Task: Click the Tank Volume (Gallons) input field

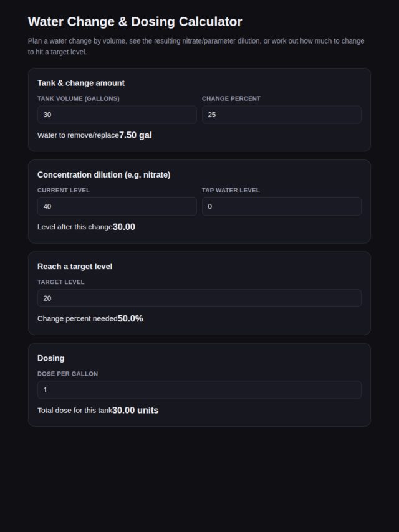Action: click(117, 115)
